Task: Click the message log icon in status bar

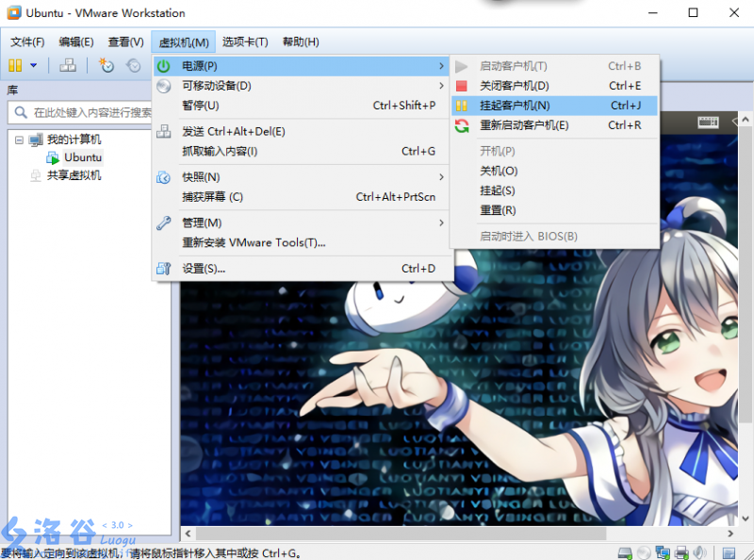Action: (729, 553)
